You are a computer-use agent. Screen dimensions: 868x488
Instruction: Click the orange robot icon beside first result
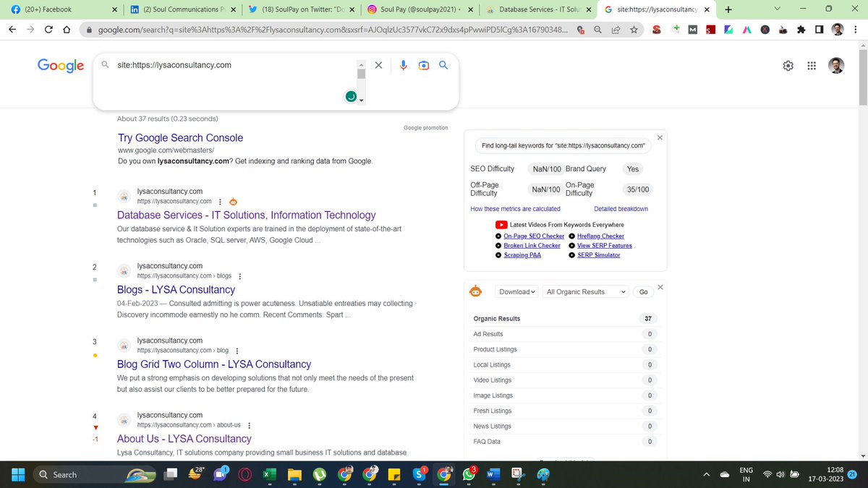coord(234,202)
